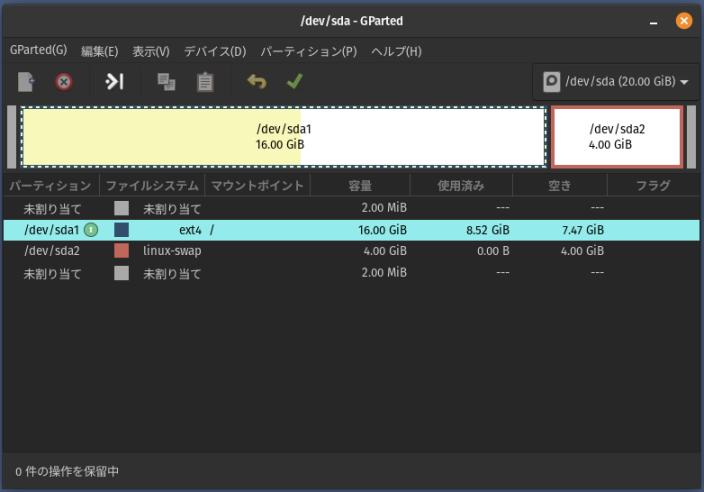Click the red Delete partition icon

[63, 82]
